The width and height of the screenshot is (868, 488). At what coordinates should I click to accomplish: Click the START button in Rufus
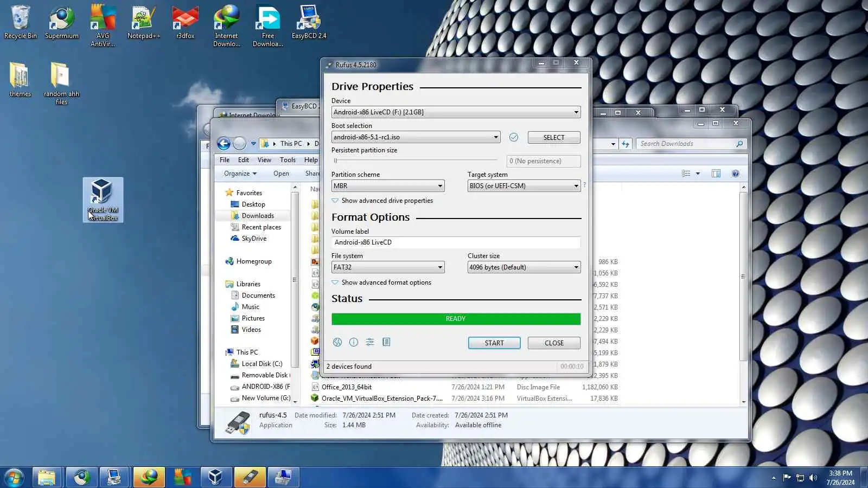click(494, 343)
